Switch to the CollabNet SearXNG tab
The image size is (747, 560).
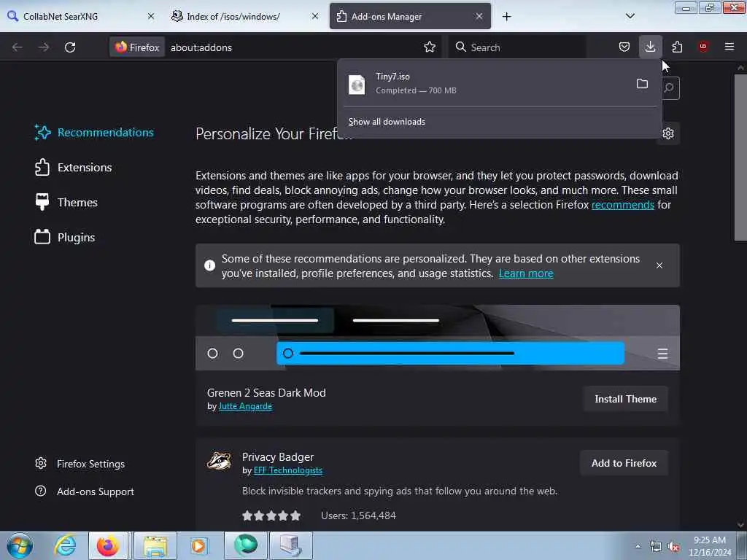(x=81, y=16)
